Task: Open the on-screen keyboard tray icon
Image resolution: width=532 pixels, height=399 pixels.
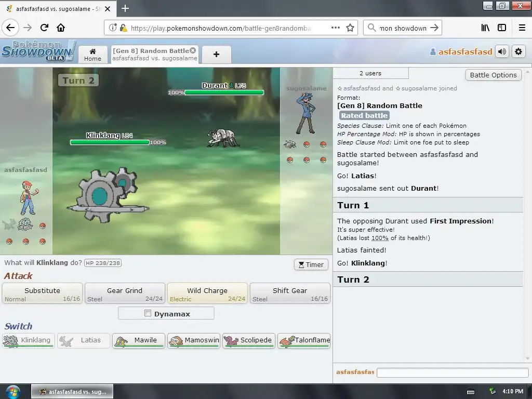Action: tap(471, 392)
